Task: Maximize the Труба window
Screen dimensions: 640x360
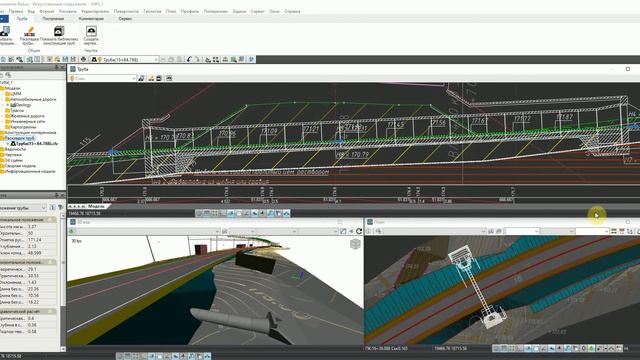Action: click(x=628, y=69)
